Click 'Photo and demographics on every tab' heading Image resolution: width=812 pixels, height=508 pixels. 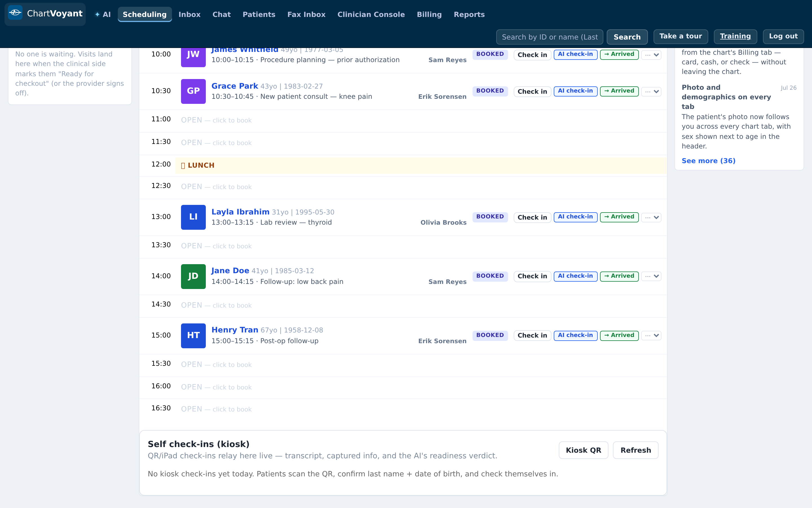pos(726,97)
